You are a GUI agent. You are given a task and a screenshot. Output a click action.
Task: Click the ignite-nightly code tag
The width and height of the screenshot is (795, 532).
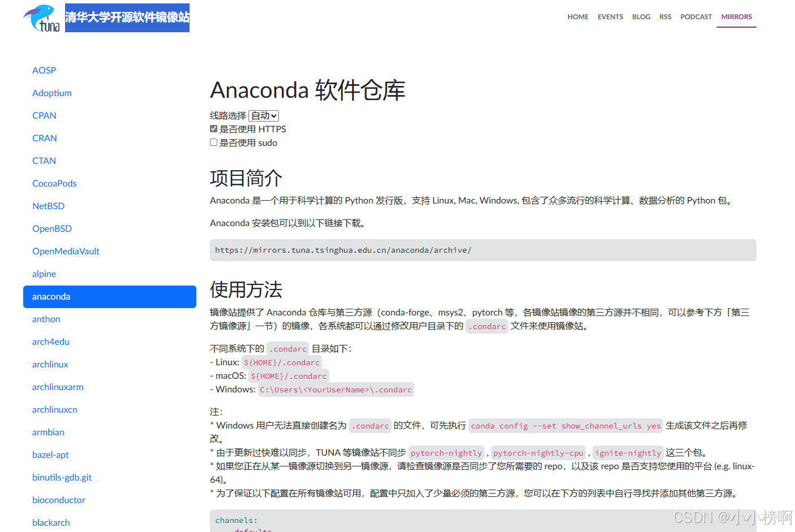[628, 453]
